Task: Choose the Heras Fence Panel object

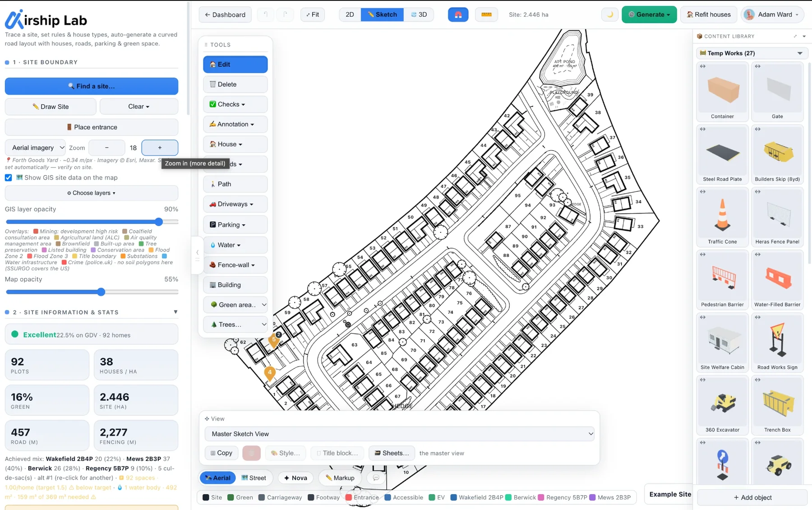Action: tap(777, 217)
